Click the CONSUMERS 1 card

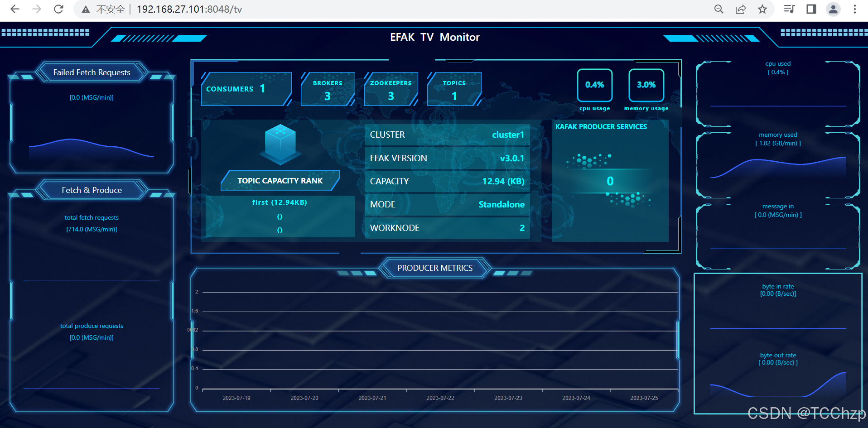246,89
